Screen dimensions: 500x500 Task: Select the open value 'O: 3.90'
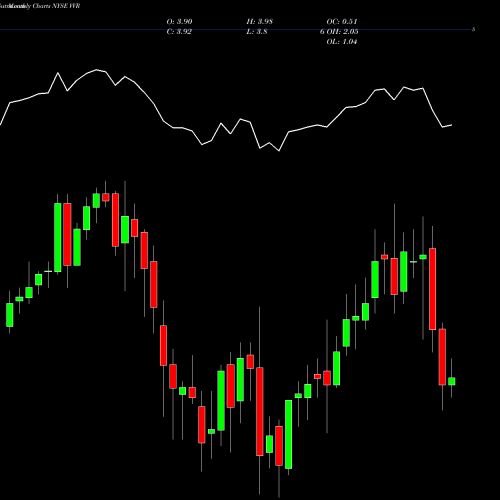(x=179, y=22)
